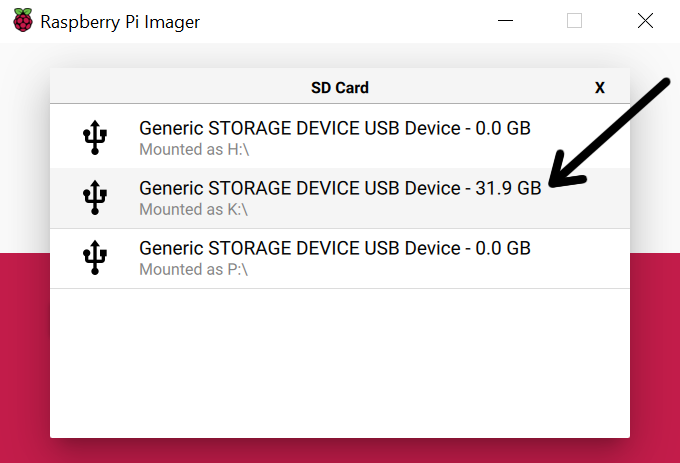The width and height of the screenshot is (680, 463).
Task: Maximize the Raspberry Pi Imager window
Action: 574,20
